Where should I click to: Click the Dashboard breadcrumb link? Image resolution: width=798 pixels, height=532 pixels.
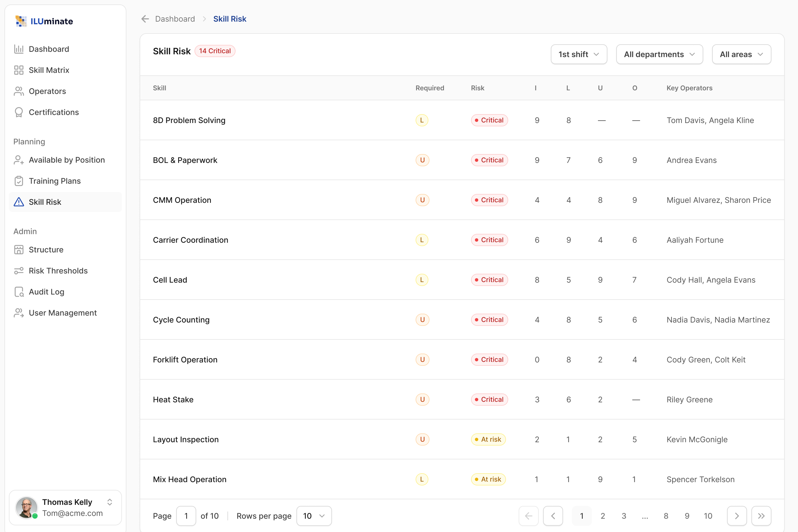175,19
